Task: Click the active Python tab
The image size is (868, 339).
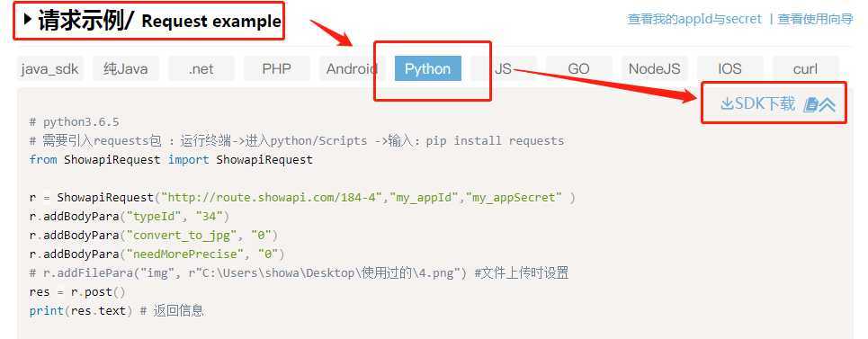Action: (428, 68)
